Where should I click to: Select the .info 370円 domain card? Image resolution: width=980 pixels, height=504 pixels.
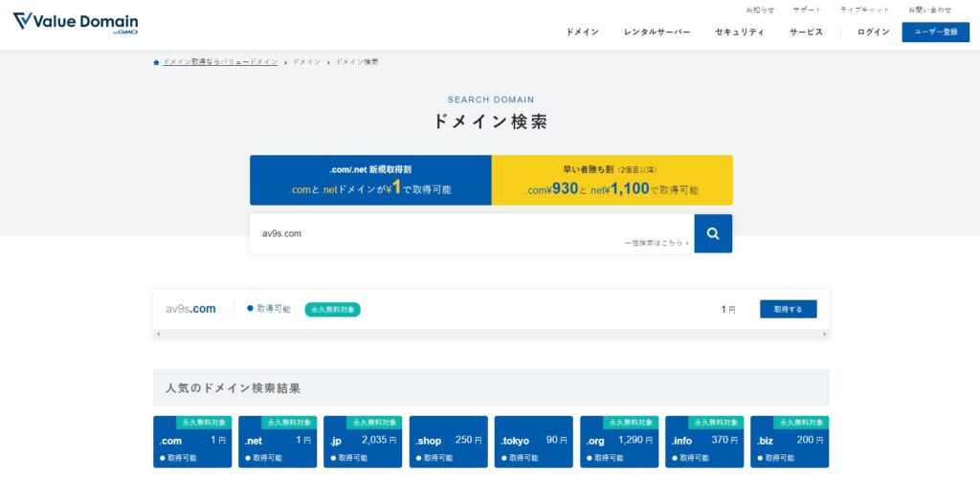tap(704, 442)
